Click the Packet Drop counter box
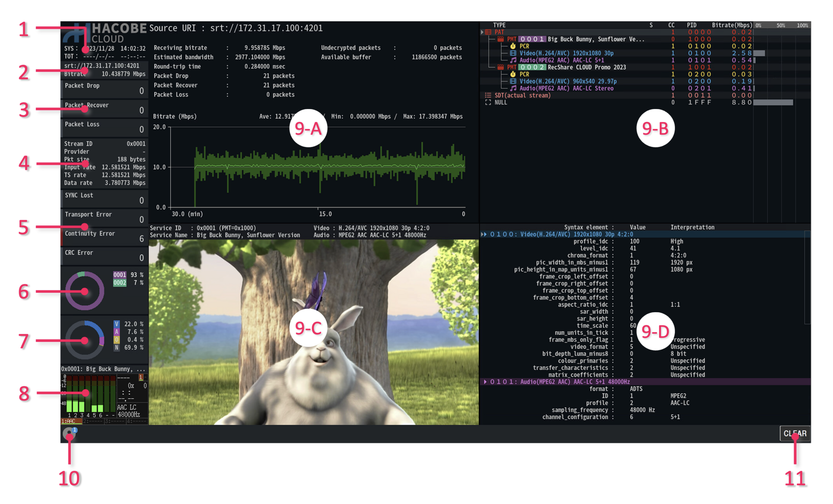Viewport: 833px width, 504px height. click(104, 89)
